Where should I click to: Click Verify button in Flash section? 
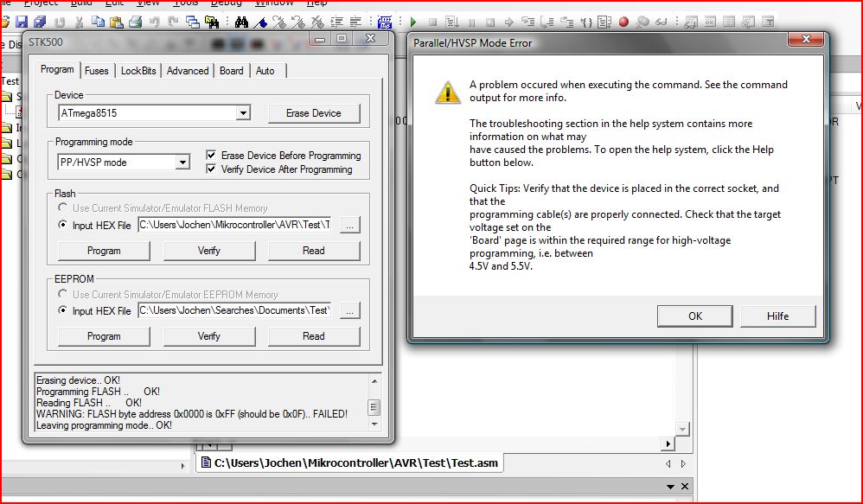[x=209, y=251]
